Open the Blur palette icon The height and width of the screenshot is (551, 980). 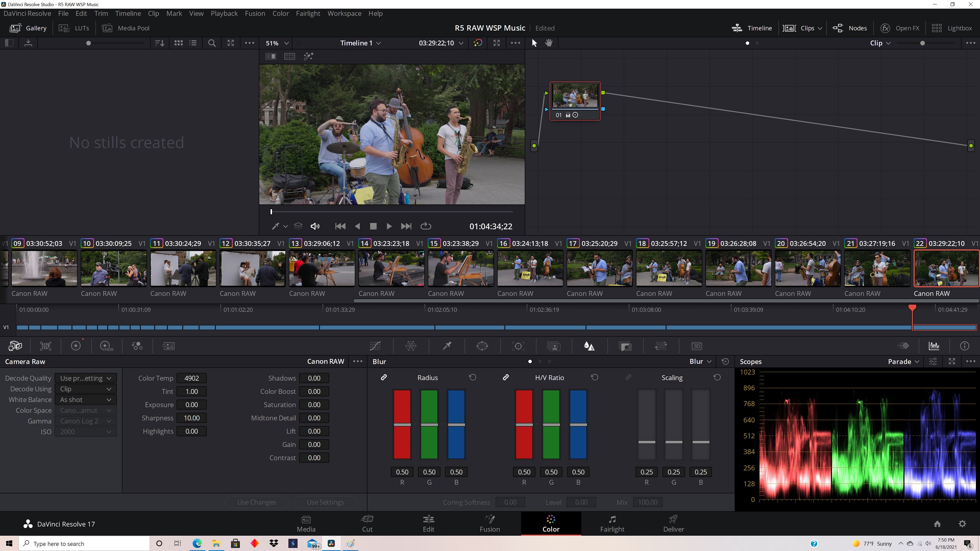[x=589, y=346]
